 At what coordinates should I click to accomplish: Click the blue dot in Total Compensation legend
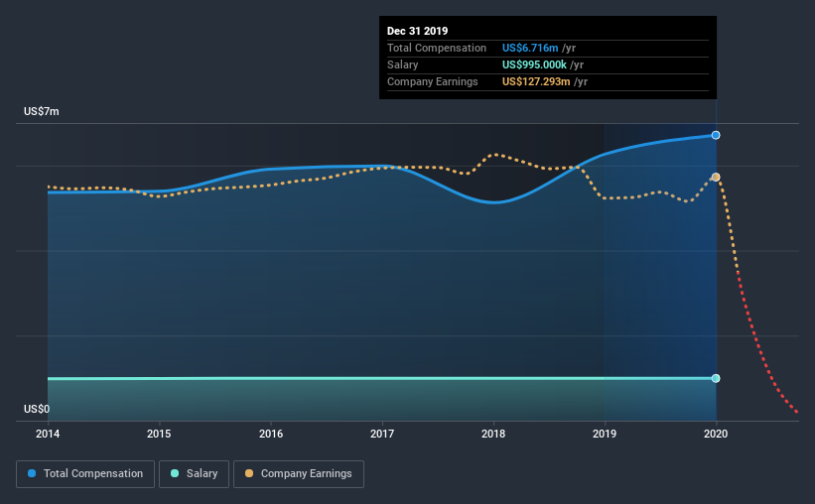[32, 474]
